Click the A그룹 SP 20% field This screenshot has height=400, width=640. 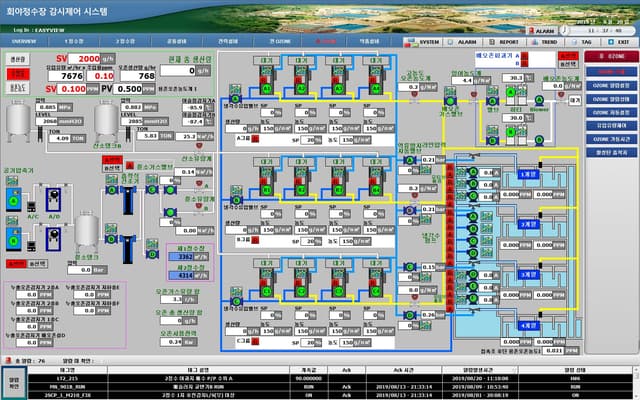click(311, 140)
